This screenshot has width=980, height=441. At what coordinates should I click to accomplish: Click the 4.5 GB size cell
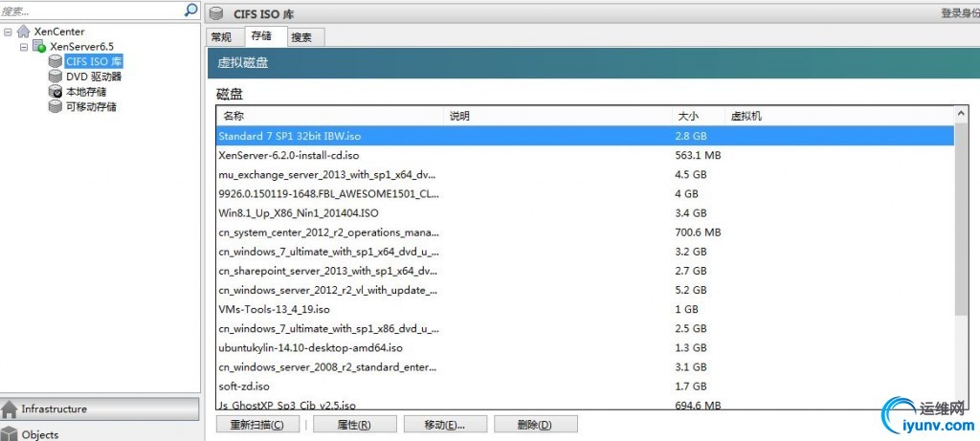[x=691, y=174]
